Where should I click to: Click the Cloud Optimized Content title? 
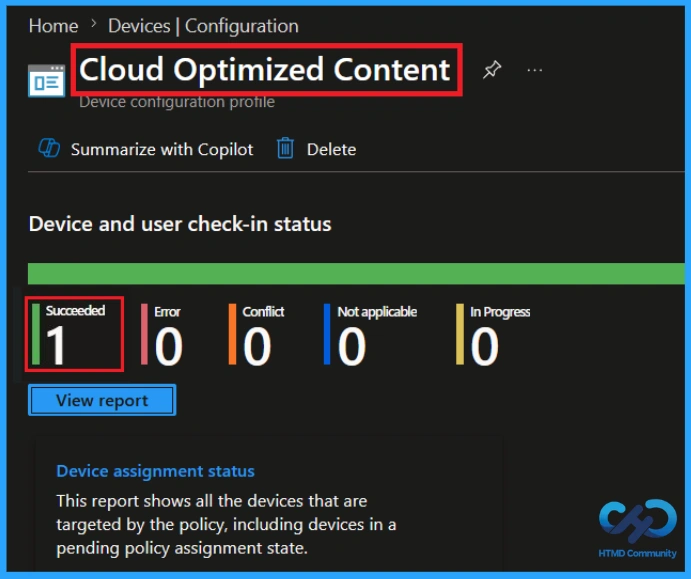(264, 70)
